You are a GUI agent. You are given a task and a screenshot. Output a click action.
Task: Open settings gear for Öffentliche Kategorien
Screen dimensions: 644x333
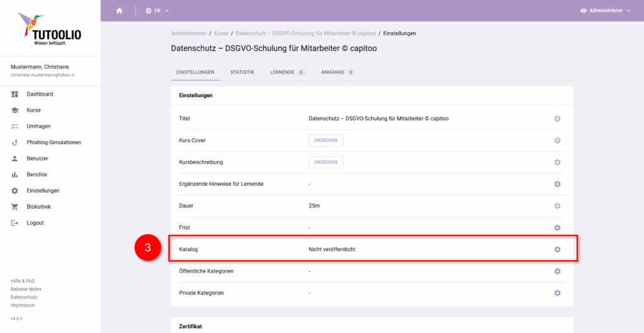557,271
